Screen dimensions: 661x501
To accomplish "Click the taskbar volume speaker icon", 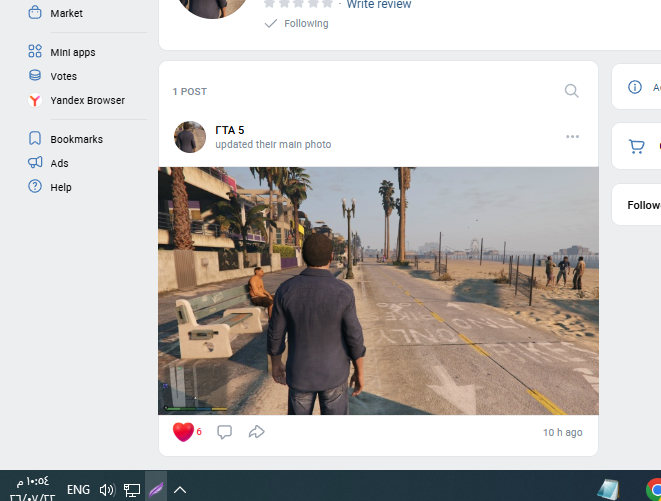I will point(107,490).
